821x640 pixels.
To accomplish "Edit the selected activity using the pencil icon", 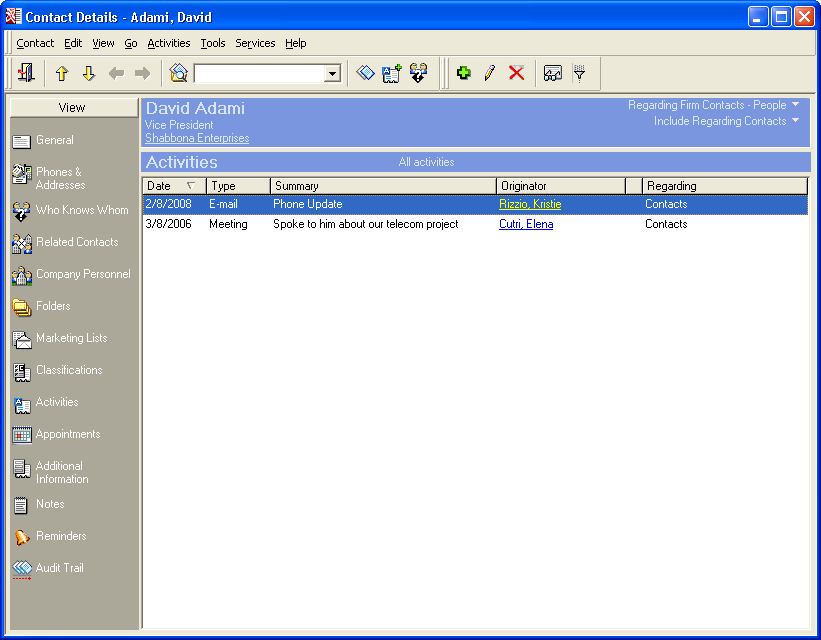I will tap(489, 72).
